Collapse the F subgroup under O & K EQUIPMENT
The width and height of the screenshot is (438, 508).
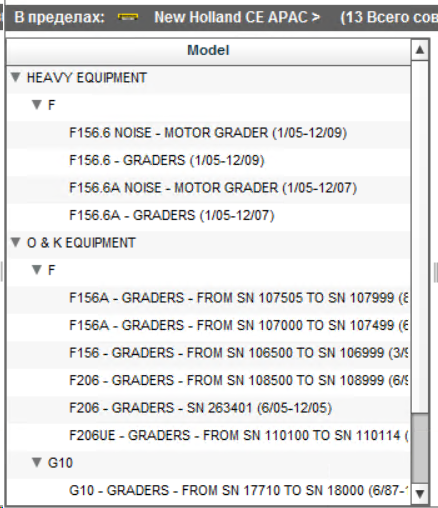(x=37, y=270)
